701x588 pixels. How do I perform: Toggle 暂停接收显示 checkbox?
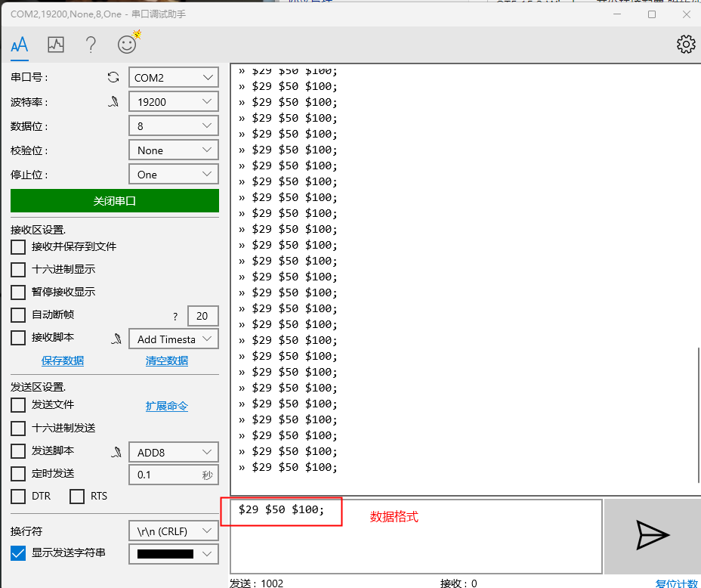[x=18, y=292]
